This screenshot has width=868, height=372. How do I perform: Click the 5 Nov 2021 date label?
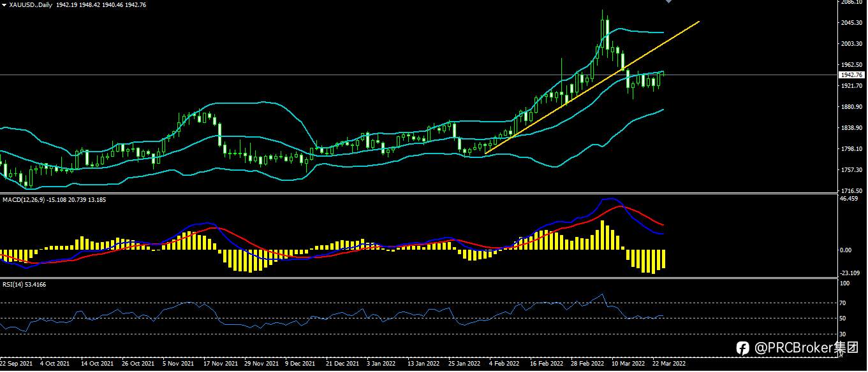click(x=179, y=364)
